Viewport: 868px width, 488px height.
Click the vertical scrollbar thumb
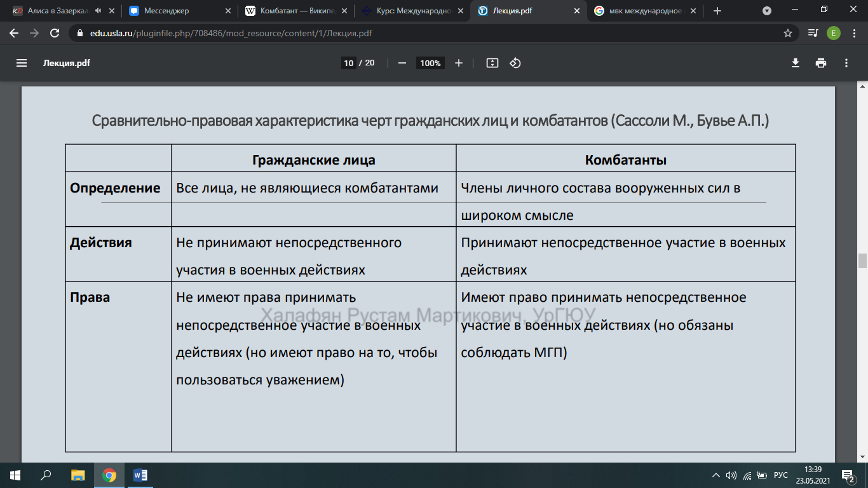tap(862, 261)
